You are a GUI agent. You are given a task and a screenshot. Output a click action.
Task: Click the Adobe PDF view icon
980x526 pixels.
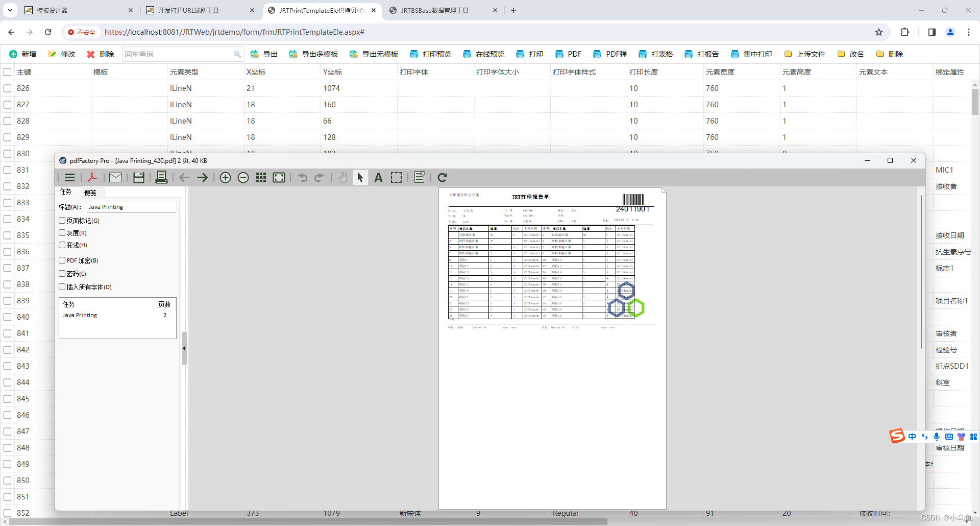92,178
